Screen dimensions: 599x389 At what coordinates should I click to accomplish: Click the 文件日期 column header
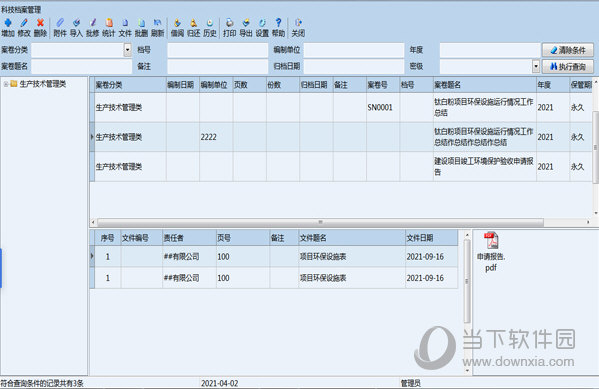point(431,238)
